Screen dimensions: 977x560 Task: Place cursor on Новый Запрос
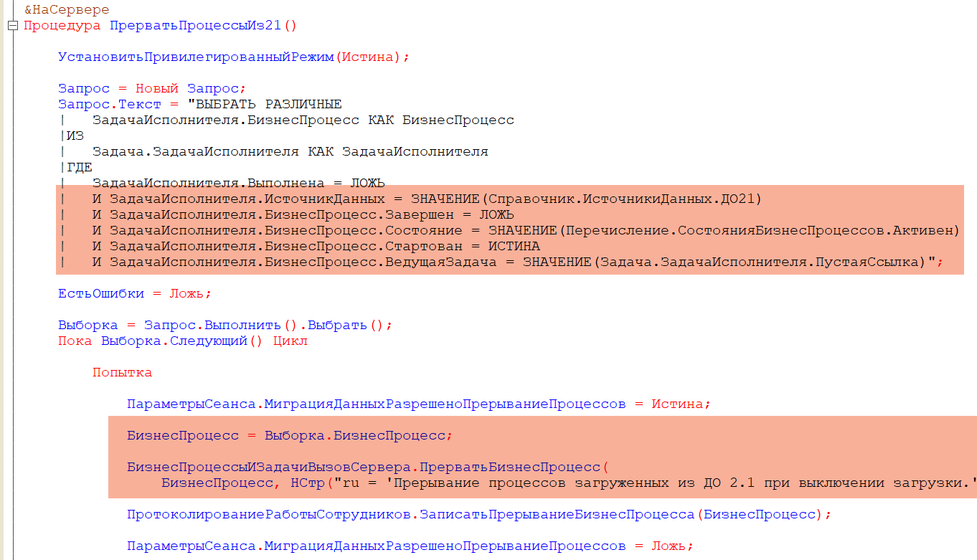pos(187,89)
